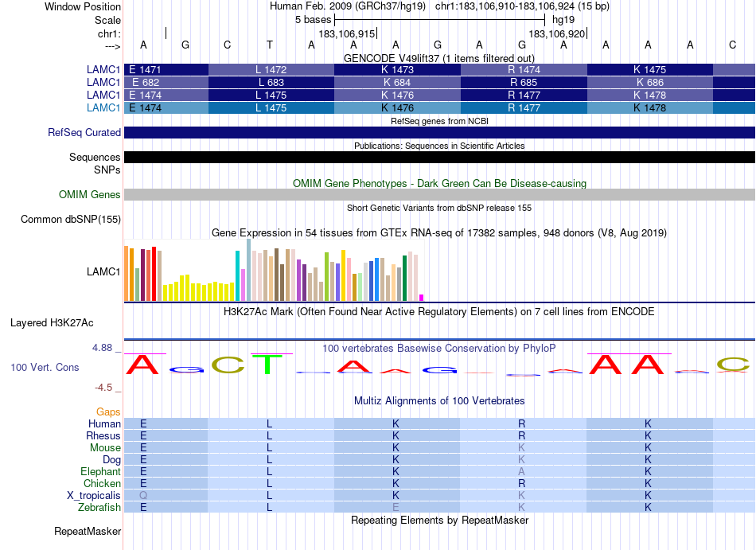Click the Elephant species label

(101, 471)
